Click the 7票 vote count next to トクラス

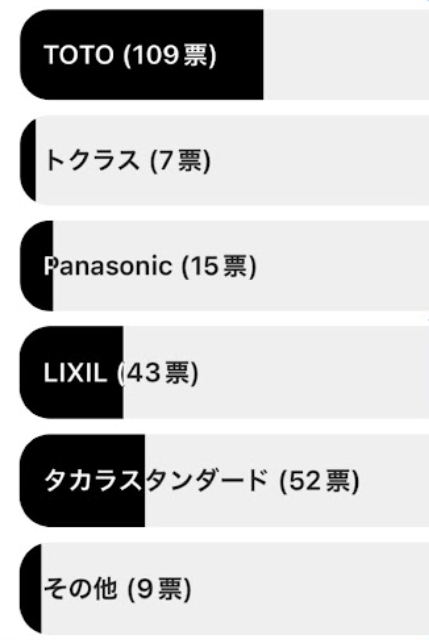[x=180, y=160]
